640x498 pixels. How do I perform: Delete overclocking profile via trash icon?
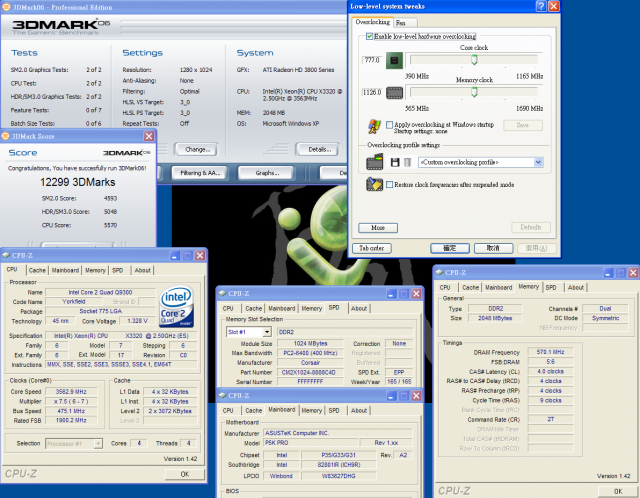tap(407, 162)
